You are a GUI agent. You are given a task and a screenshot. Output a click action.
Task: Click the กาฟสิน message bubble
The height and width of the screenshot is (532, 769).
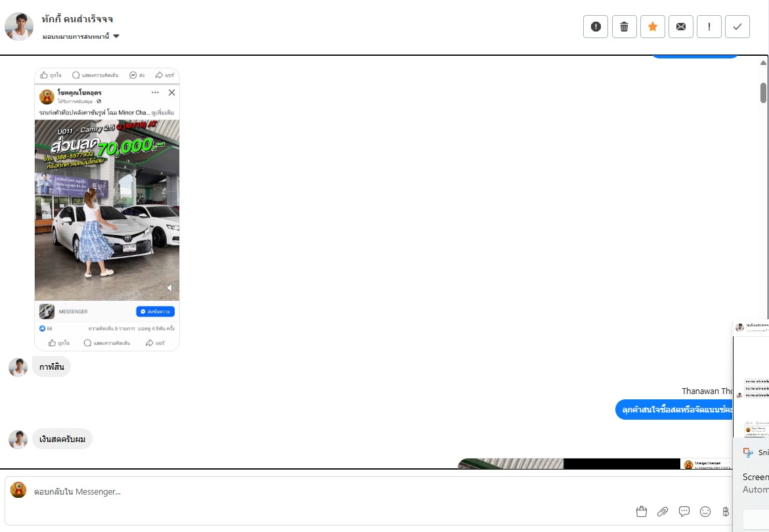coord(51,366)
